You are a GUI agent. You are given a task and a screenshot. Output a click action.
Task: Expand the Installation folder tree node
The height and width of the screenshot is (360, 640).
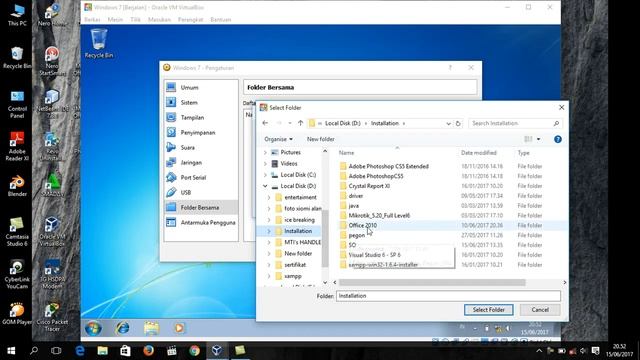269,231
